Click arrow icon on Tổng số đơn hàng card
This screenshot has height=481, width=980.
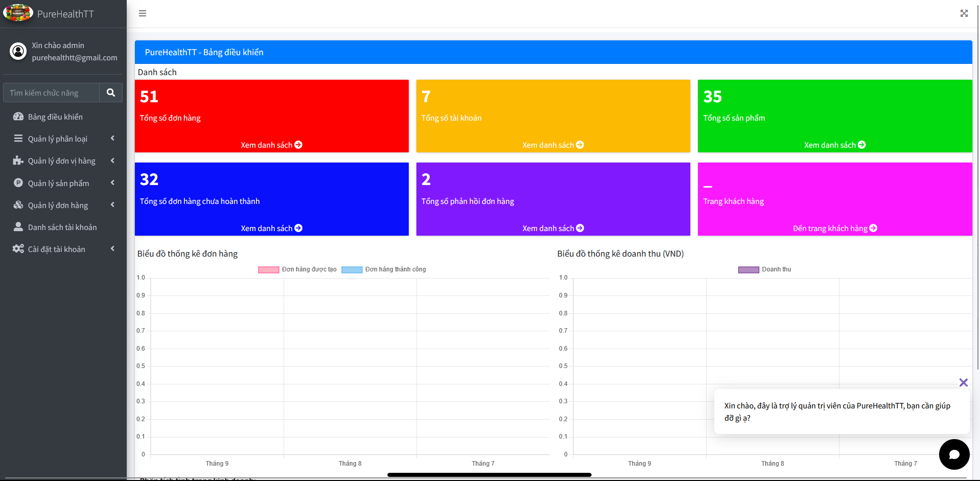(298, 145)
